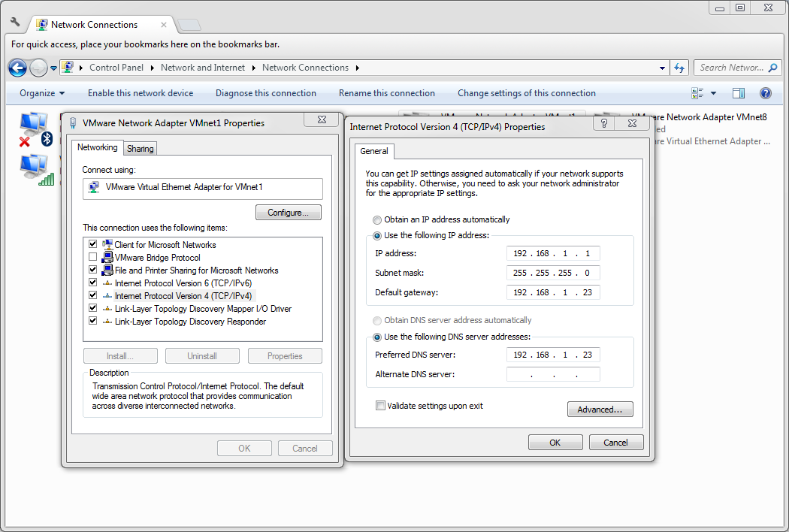Viewport: 789px width, 532px height.
Task: Click the wrench icon in tab strip
Action: coord(15,22)
